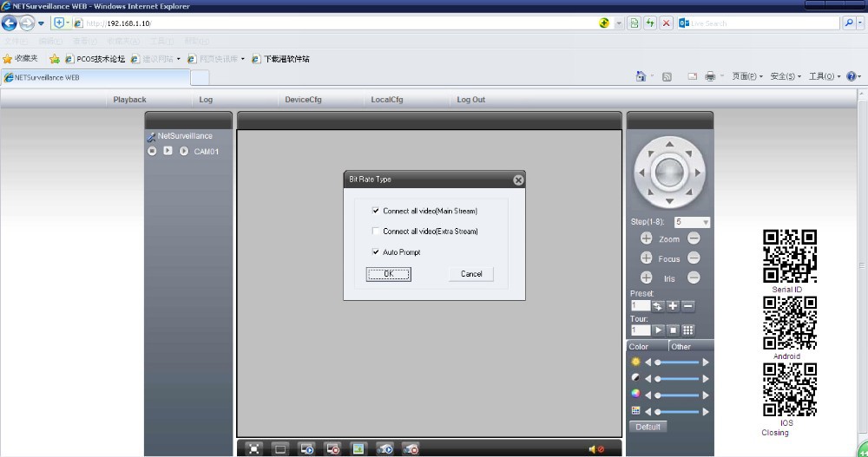The height and width of the screenshot is (457, 868).
Task: Open the Step(1-8) dropdown
Action: tap(705, 222)
